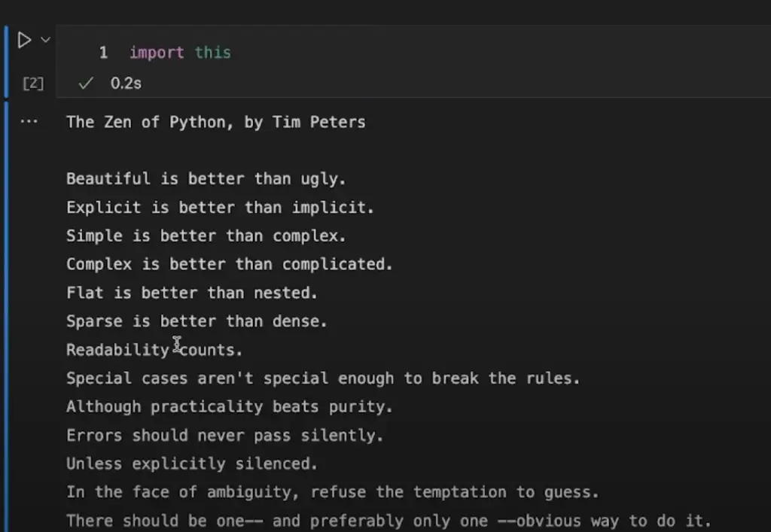Viewport: 771px width, 532px height.
Task: Click the 'Although practicality beats purity.' line
Action: pyautogui.click(x=230, y=407)
